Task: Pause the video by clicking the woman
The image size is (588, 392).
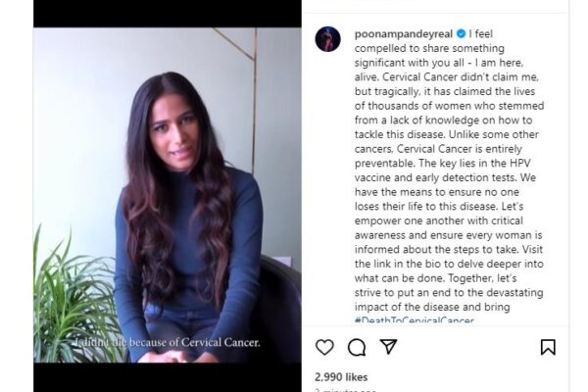Action: click(187, 210)
